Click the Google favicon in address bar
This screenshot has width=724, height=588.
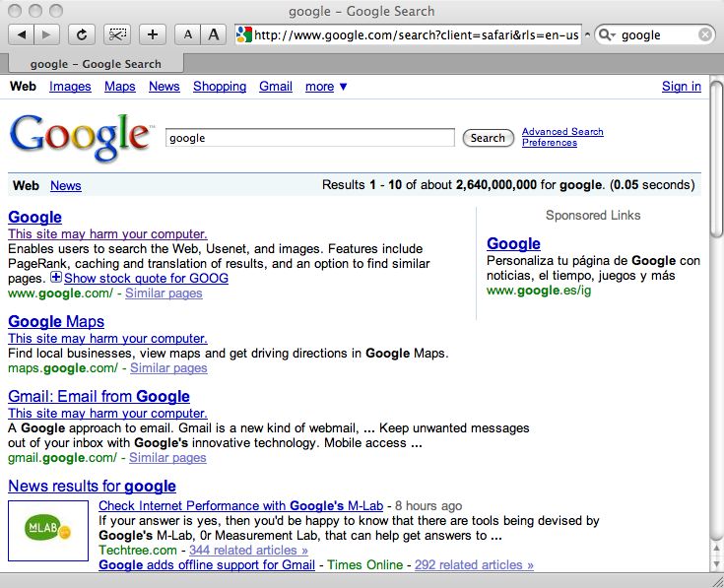pos(243,34)
